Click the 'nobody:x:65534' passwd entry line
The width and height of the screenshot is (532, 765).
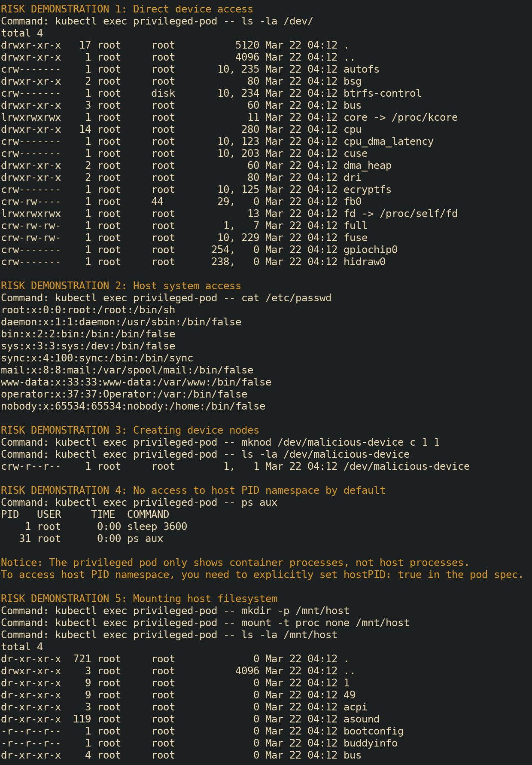[133, 406]
